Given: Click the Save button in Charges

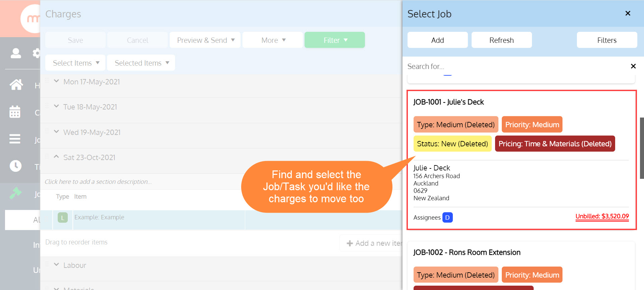Looking at the screenshot, I should (x=75, y=40).
